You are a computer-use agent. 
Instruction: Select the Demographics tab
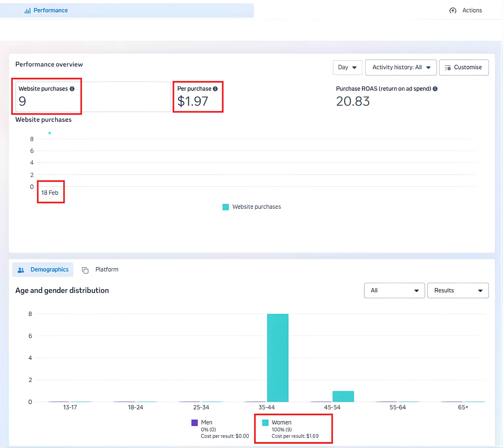[x=49, y=270]
